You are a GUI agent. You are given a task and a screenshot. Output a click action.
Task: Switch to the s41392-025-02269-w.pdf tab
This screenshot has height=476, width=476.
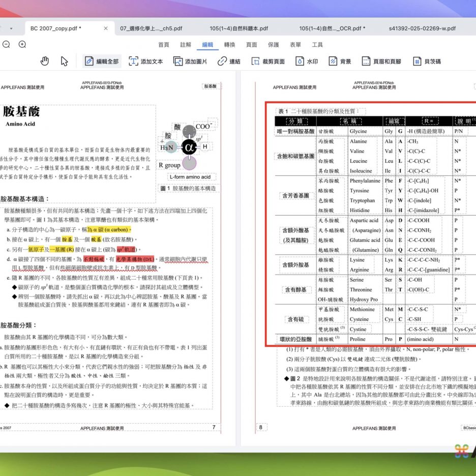point(422,28)
